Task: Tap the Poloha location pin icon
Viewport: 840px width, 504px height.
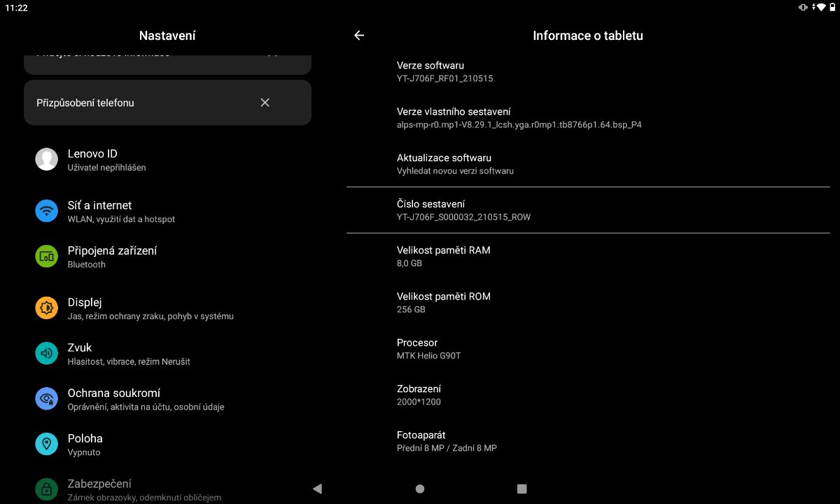Action: 47,444
